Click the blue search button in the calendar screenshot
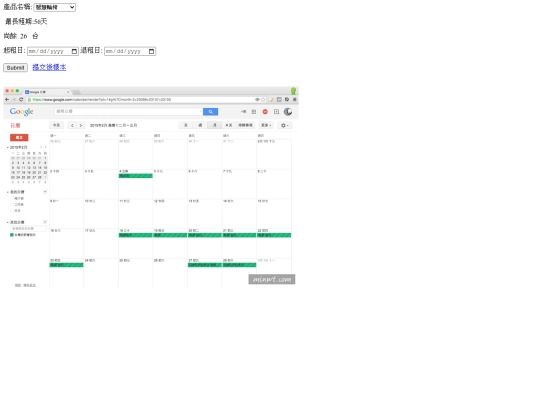 click(x=210, y=112)
